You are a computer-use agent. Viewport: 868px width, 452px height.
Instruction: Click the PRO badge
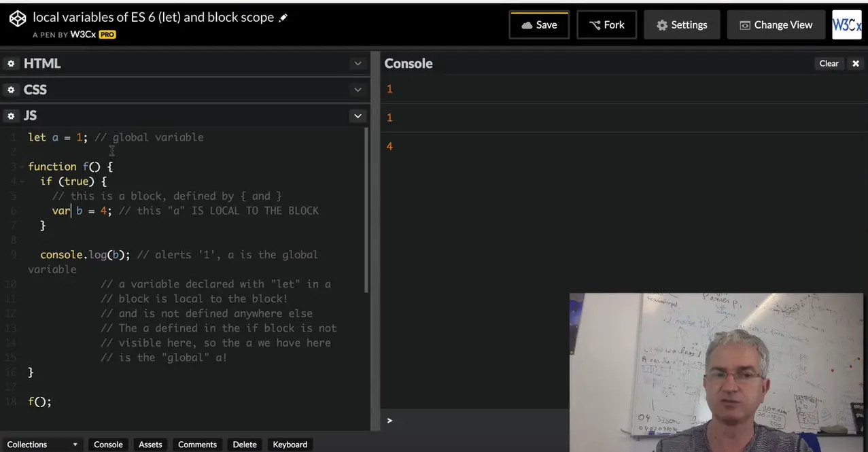click(107, 35)
